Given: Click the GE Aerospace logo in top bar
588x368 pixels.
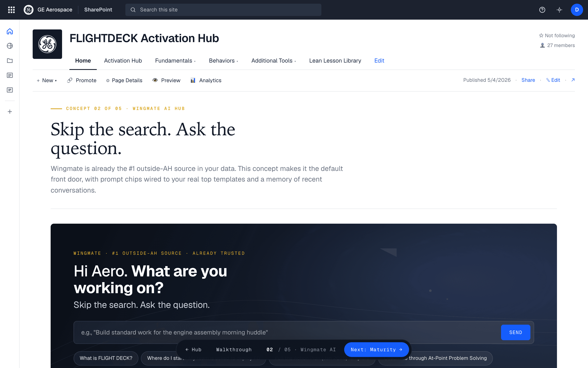Looking at the screenshot, I should coord(28,10).
